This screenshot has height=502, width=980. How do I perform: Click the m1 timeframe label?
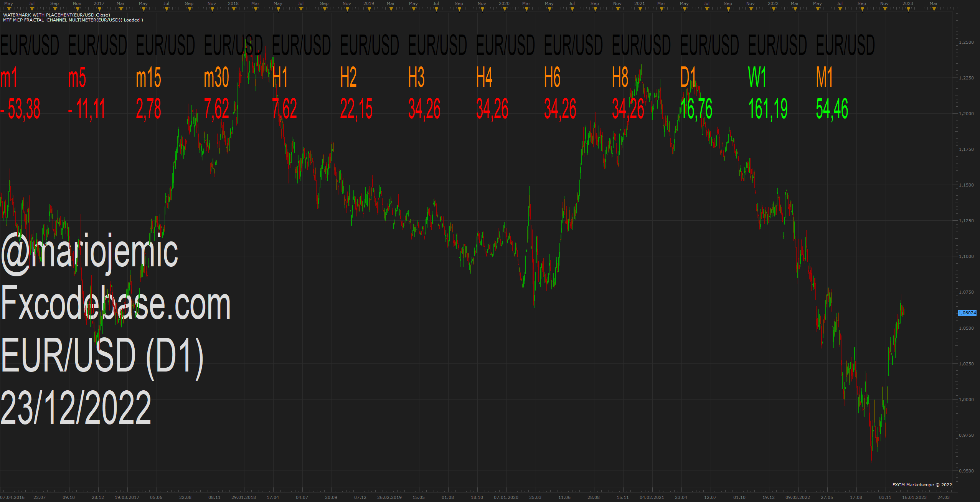pos(9,78)
